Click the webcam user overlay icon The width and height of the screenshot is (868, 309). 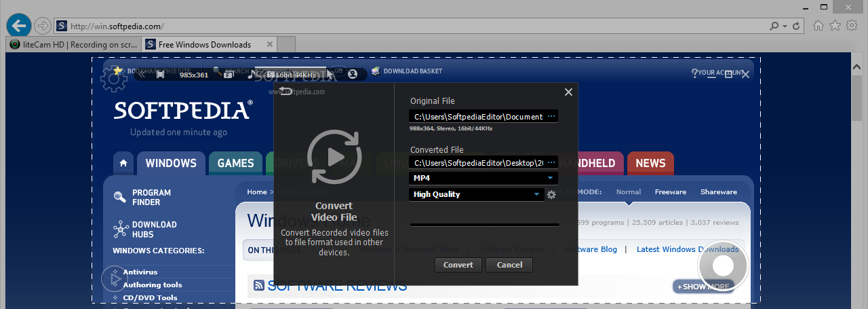353,74
